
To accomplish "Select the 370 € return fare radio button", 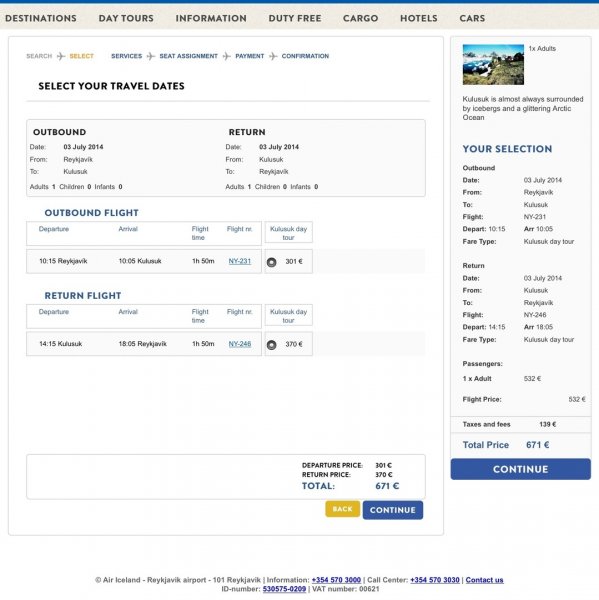I will [x=271, y=345].
